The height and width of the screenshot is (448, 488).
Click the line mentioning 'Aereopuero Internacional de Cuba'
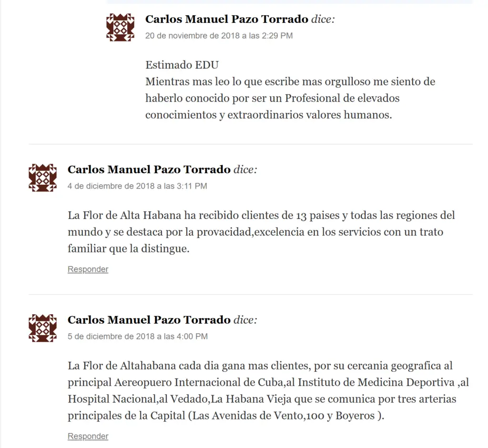coord(268,382)
